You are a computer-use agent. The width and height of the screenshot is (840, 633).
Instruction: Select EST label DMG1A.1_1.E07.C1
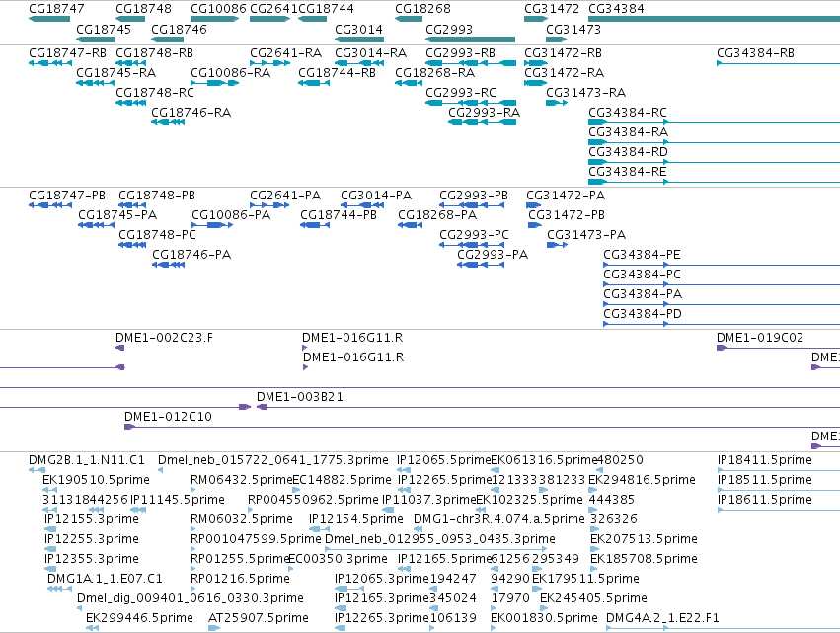(105, 580)
